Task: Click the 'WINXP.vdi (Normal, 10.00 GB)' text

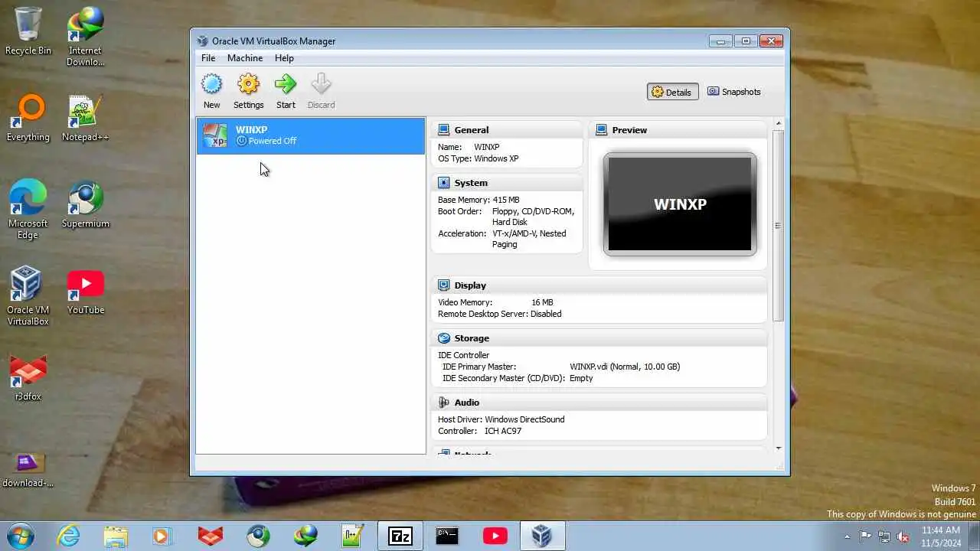Action: pos(625,367)
